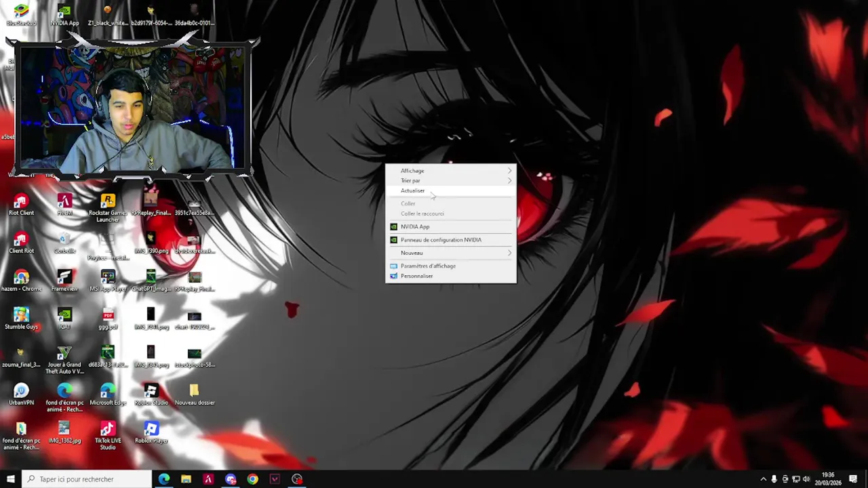Screen dimensions: 868x488
Task: Open Paramètres d'affichage from context menu
Action: click(x=451, y=266)
